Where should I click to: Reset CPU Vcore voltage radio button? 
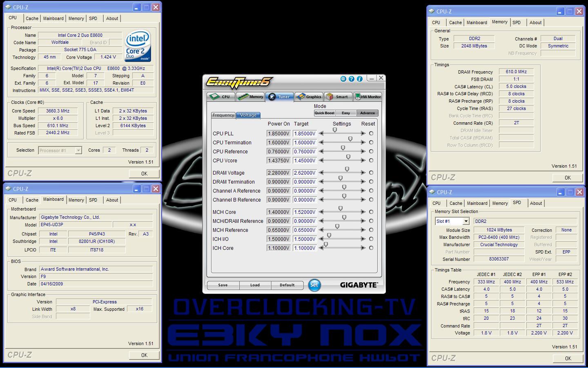tap(371, 160)
